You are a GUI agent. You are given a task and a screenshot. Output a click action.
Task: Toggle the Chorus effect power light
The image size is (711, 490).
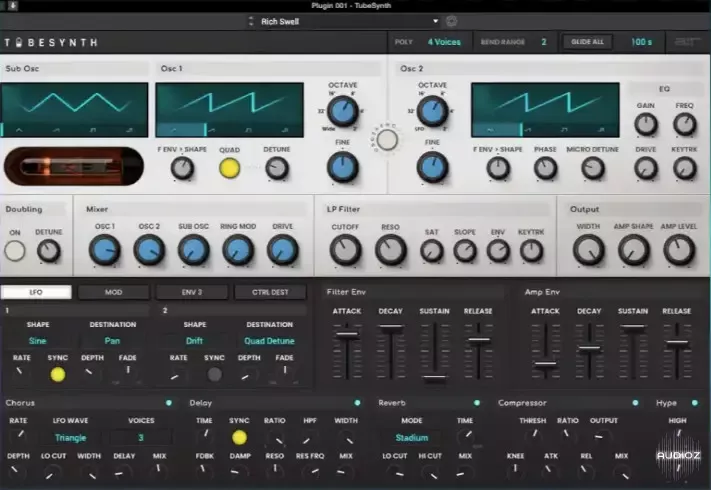[x=169, y=403]
